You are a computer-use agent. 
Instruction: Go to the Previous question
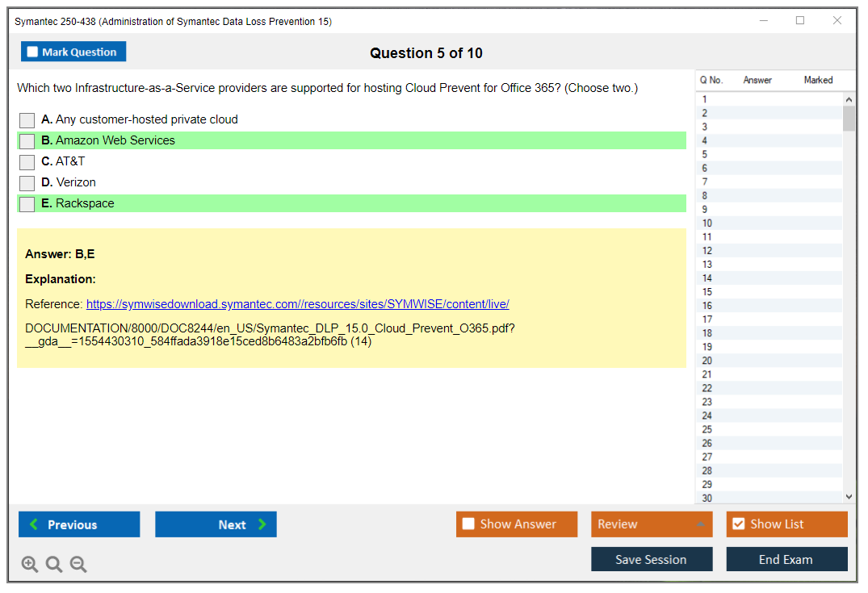point(79,524)
